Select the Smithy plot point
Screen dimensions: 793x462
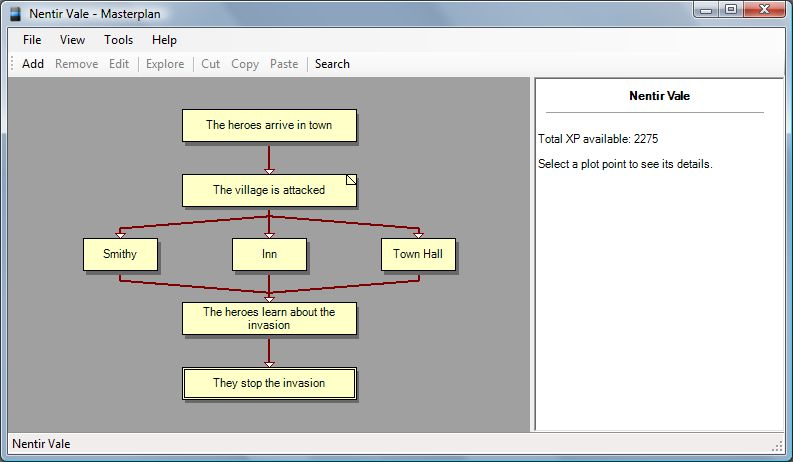tap(119, 254)
